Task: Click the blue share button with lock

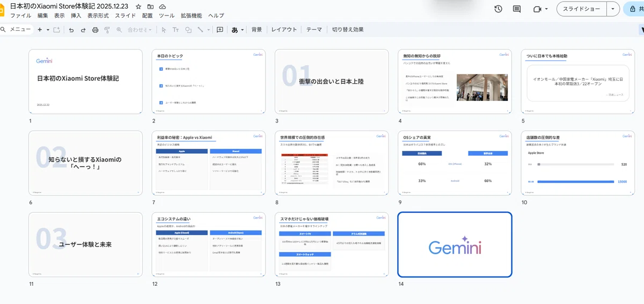Action: pyautogui.click(x=634, y=9)
